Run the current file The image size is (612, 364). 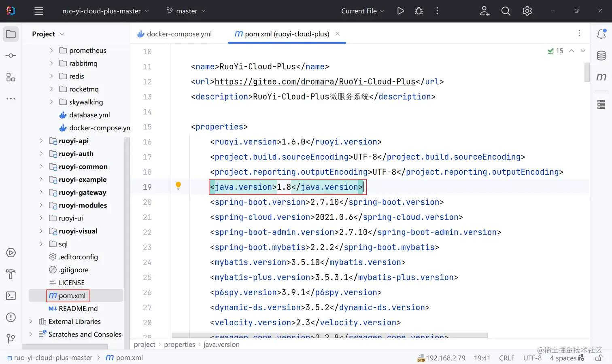click(401, 11)
